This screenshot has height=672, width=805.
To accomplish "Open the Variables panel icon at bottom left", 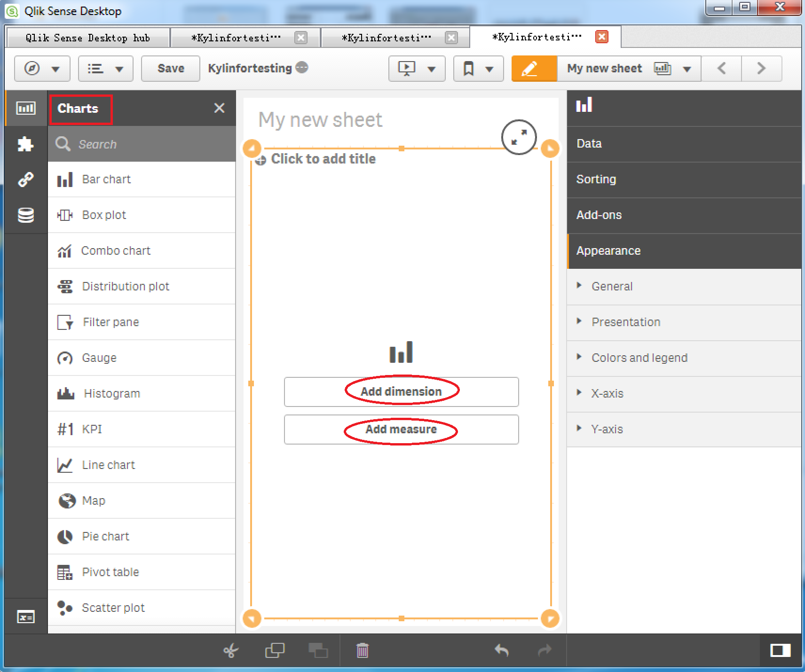I will click(25, 617).
